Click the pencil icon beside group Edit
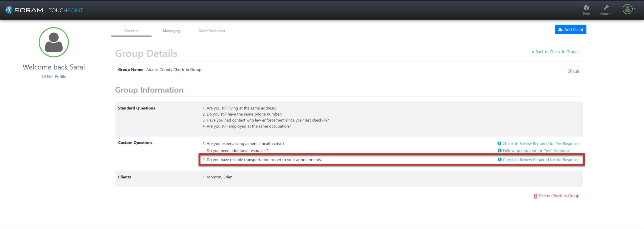The height and width of the screenshot is (229, 644). point(570,71)
